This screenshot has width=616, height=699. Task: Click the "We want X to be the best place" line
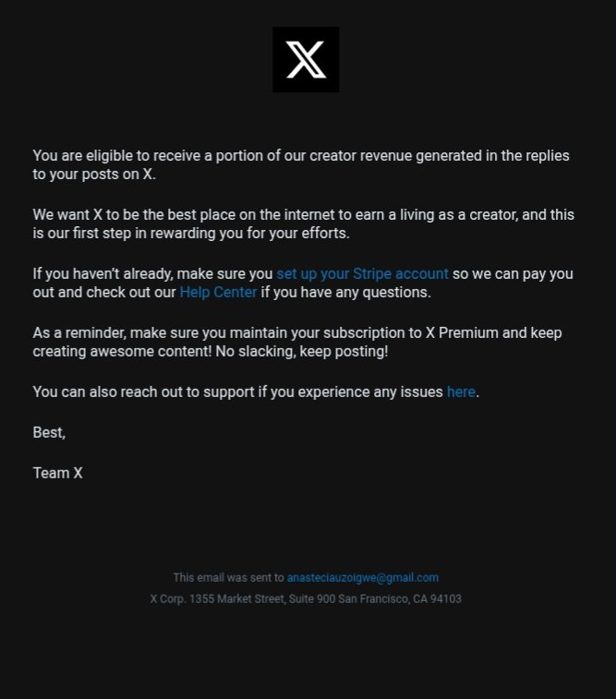pyautogui.click(x=303, y=215)
